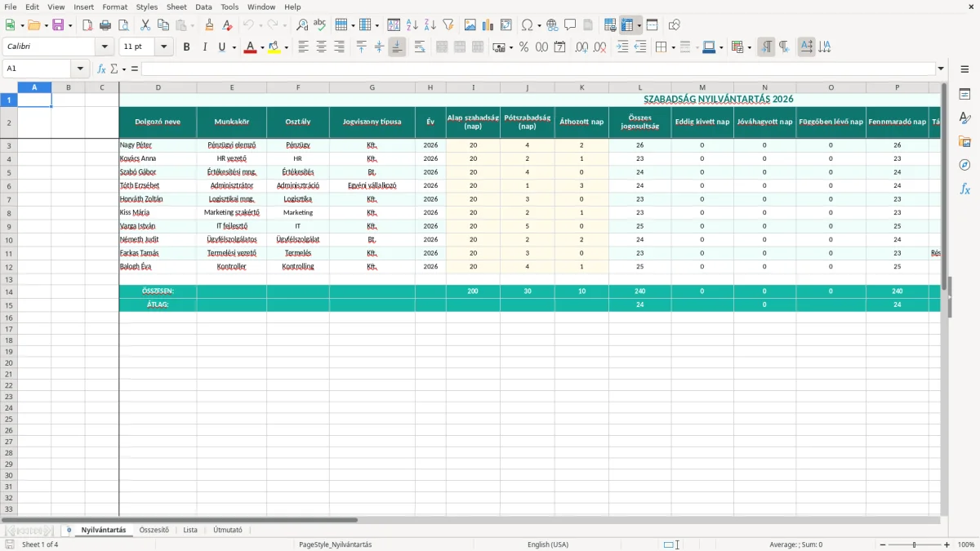The image size is (980, 551).
Task: Apply yellow background color
Action: [274, 47]
